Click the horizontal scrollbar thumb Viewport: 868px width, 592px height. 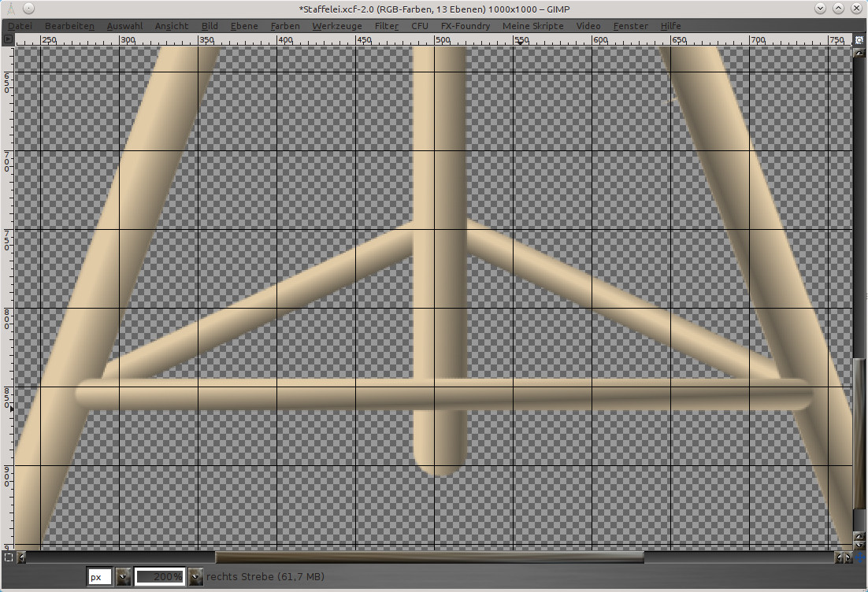(x=429, y=557)
